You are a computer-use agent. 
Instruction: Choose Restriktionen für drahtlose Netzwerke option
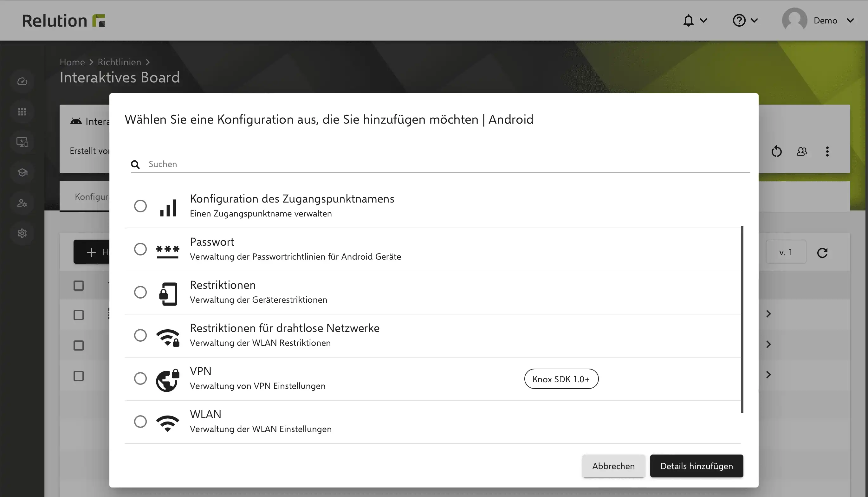(x=140, y=335)
